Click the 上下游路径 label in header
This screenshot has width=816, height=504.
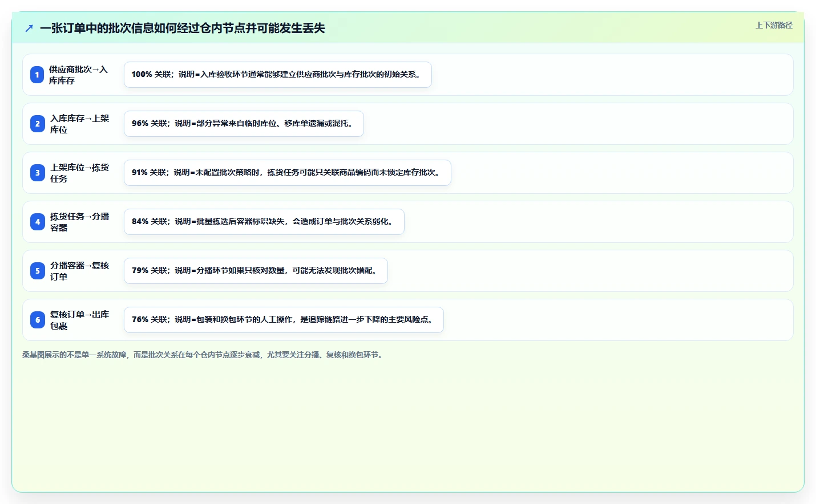tap(774, 25)
